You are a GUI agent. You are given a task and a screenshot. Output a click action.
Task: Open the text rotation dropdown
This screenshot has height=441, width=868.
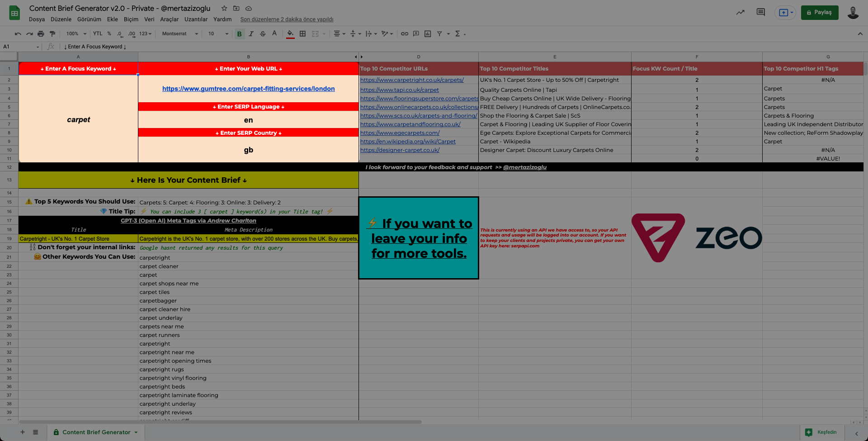(387, 34)
